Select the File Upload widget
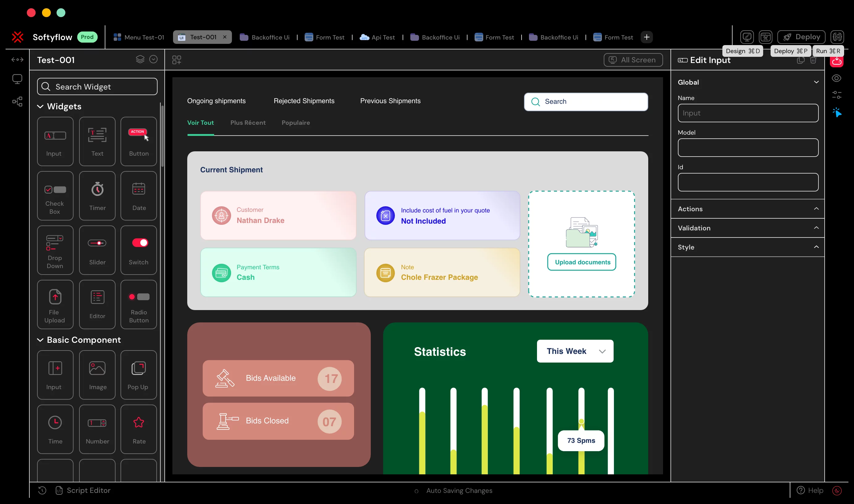 55,304
